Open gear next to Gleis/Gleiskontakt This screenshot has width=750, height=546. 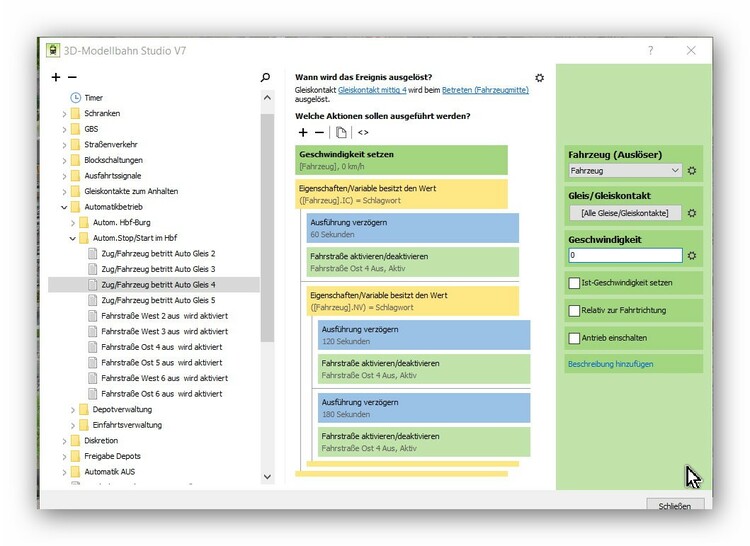click(x=692, y=213)
